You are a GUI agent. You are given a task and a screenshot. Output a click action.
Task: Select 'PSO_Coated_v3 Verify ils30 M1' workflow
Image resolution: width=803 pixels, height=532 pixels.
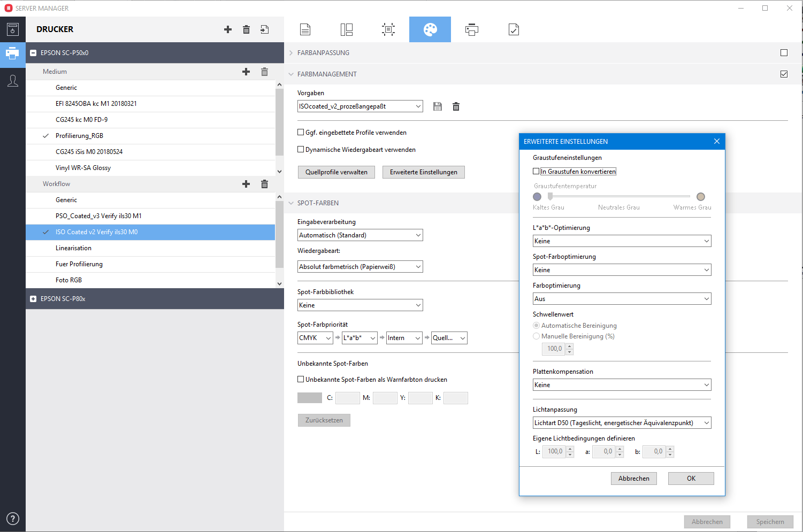tap(98, 216)
